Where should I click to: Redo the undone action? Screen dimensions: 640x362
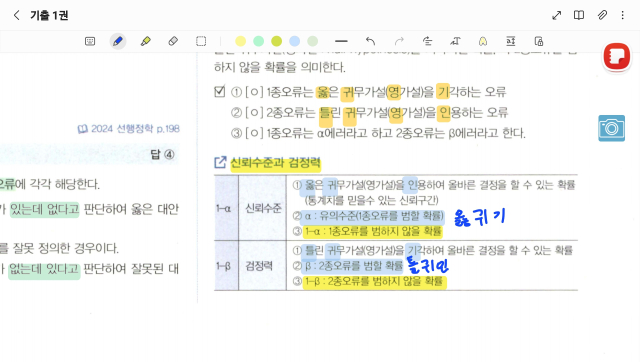[399, 41]
